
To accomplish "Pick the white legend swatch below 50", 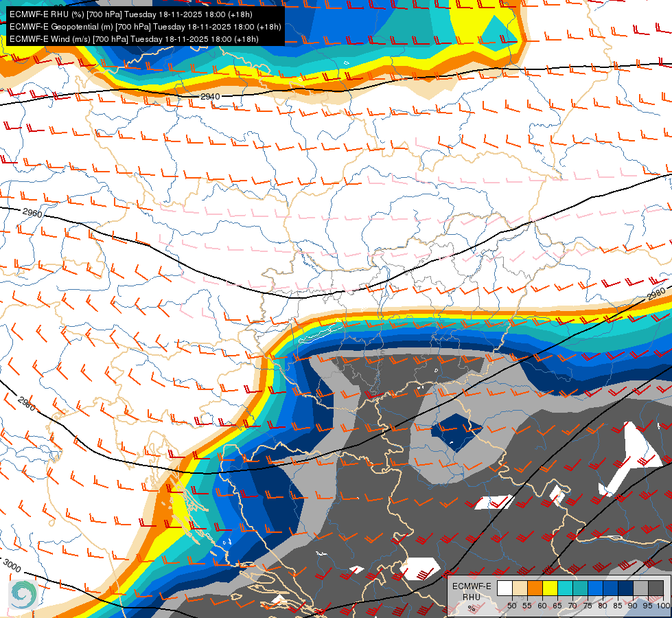I will pos(505,588).
